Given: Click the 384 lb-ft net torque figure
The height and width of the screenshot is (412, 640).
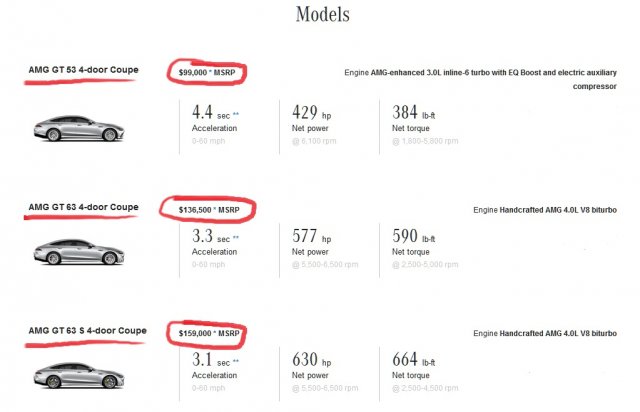Looking at the screenshot, I should (x=410, y=113).
